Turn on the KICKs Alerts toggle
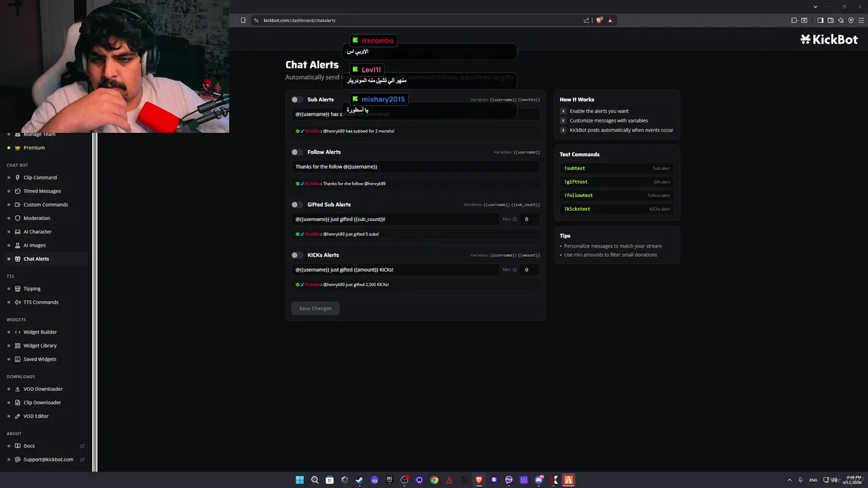This screenshot has height=488, width=868. tap(296, 255)
